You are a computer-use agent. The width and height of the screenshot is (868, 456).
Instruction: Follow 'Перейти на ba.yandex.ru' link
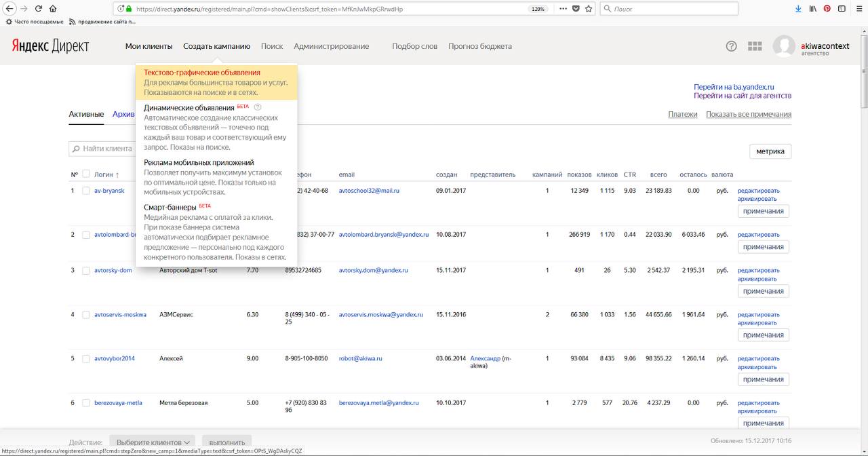point(734,87)
